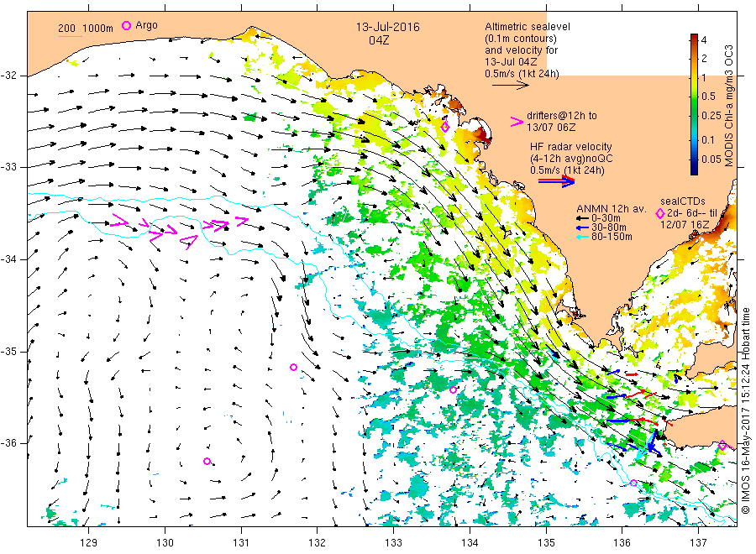Click the altimetric velocity scale arrow in legend
756x554 pixels.
(511, 86)
